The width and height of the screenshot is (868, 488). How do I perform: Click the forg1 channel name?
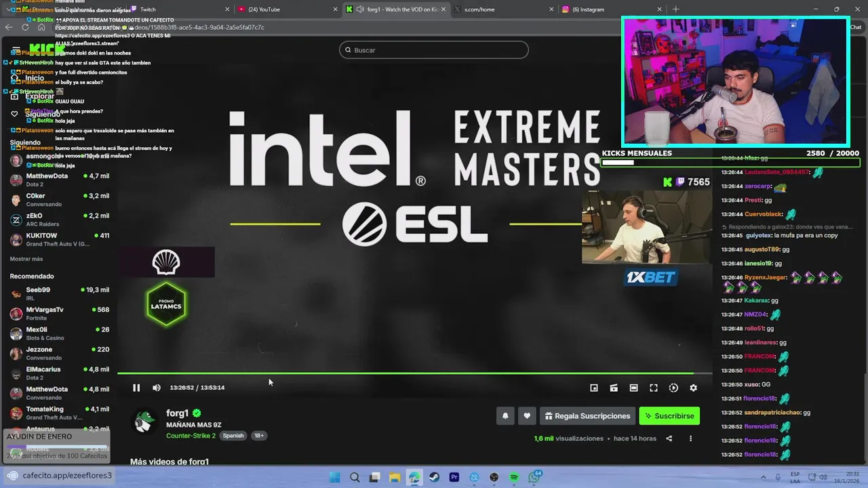(x=177, y=413)
